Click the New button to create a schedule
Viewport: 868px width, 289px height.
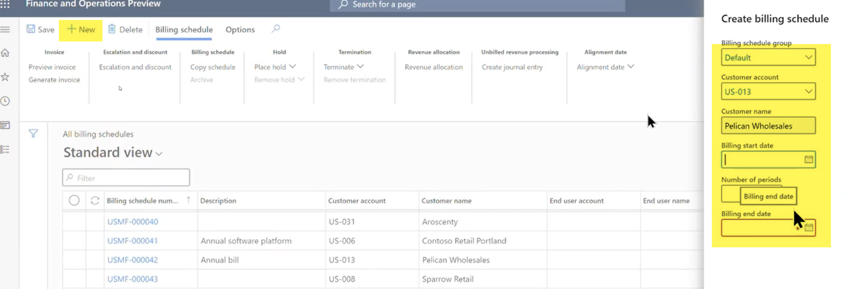[81, 30]
